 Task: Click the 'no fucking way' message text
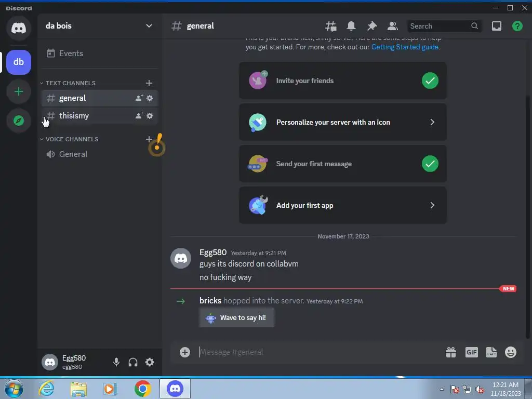click(225, 277)
